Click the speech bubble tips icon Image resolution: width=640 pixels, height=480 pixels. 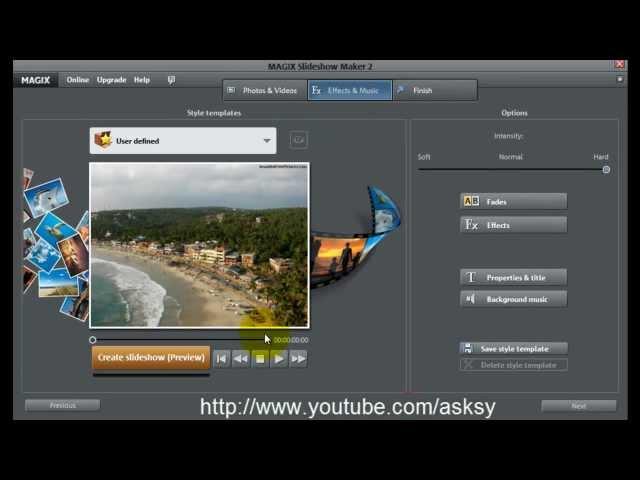[171, 80]
